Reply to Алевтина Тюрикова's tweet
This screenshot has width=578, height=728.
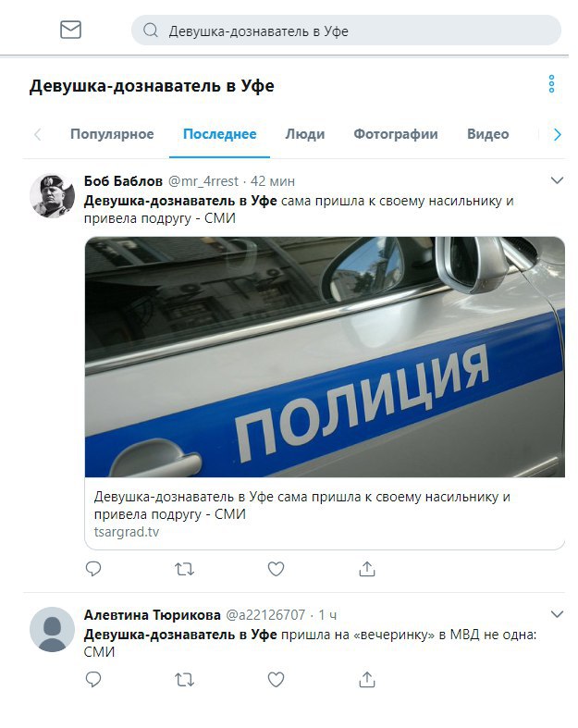(x=93, y=679)
